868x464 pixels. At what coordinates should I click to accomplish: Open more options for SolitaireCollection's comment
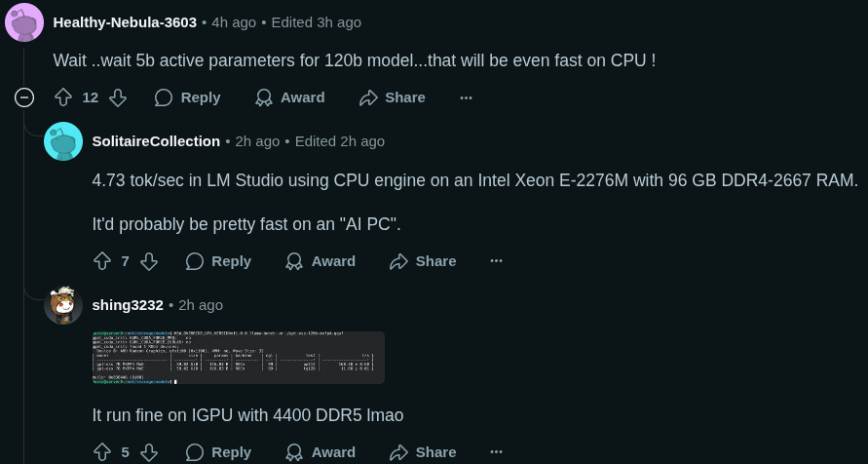pos(497,261)
